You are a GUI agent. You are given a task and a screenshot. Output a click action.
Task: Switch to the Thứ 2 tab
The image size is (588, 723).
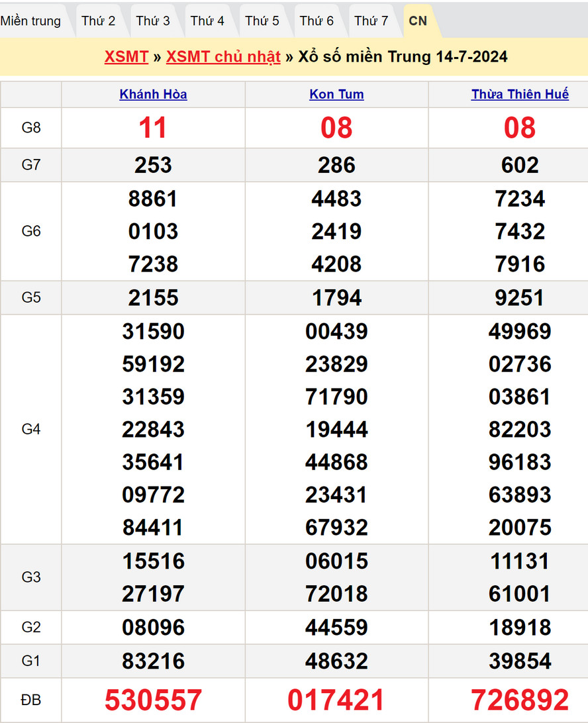click(x=99, y=21)
